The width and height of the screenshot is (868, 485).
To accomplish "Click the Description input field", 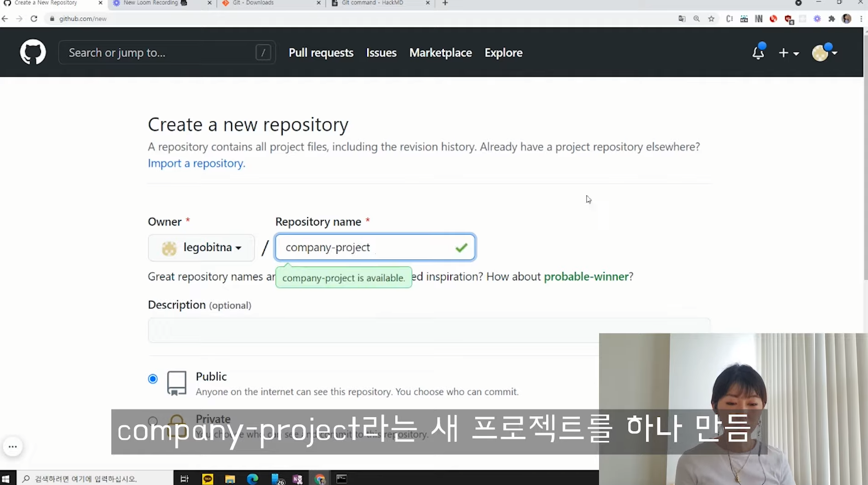I will pyautogui.click(x=429, y=330).
